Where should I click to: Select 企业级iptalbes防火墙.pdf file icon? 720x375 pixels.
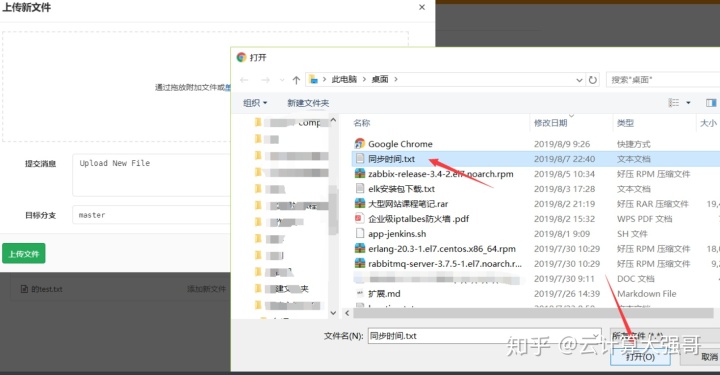pos(360,218)
